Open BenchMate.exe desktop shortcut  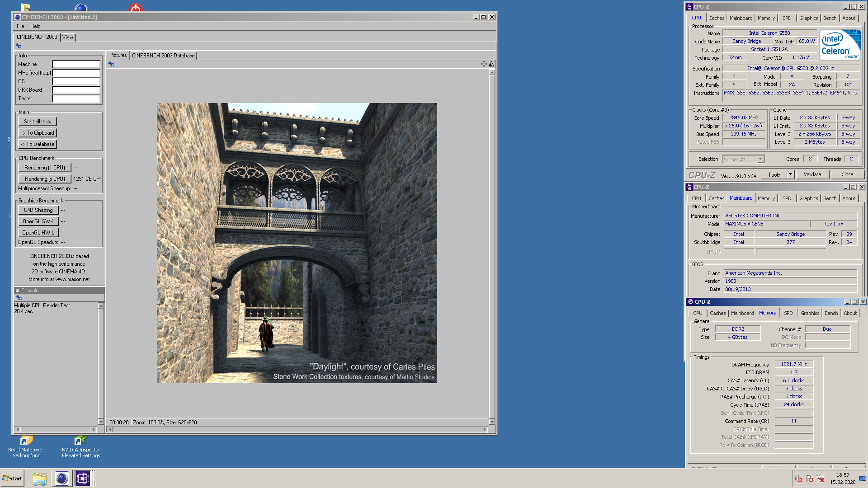click(27, 446)
